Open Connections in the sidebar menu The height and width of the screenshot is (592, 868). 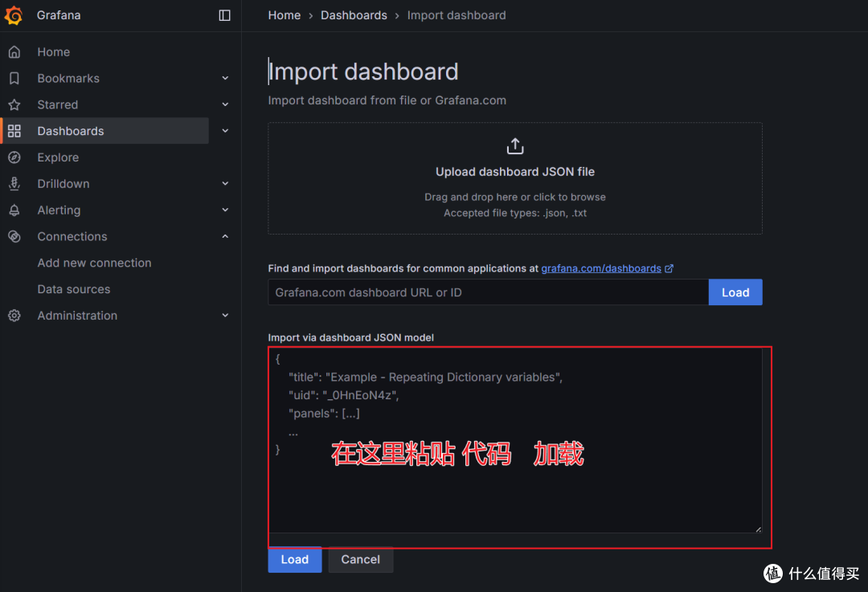tap(72, 237)
